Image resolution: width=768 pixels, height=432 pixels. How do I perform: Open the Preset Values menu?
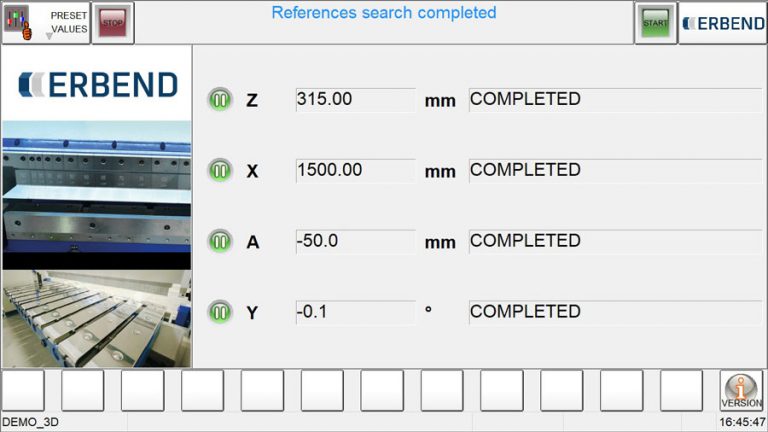[x=46, y=22]
